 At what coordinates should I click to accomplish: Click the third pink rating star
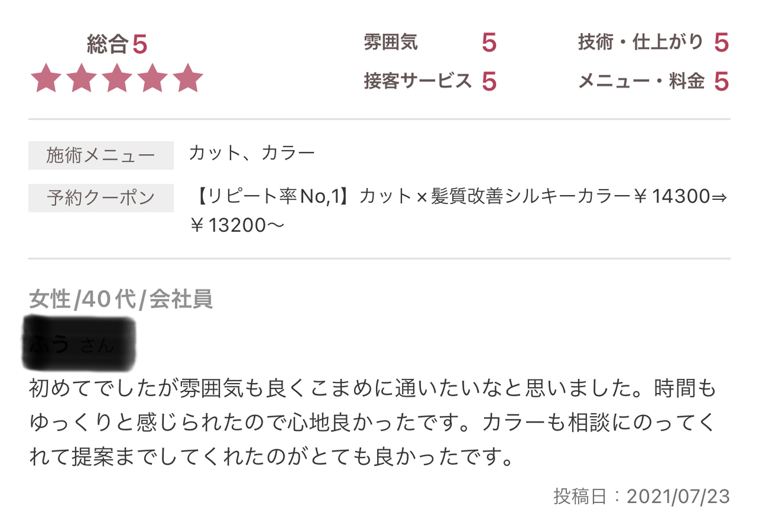pos(117,78)
